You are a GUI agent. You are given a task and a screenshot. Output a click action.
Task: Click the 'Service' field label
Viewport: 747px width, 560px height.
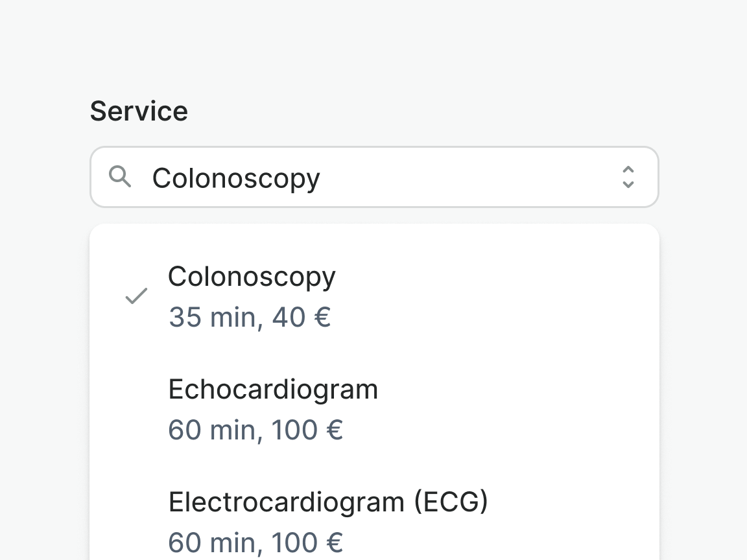[139, 111]
